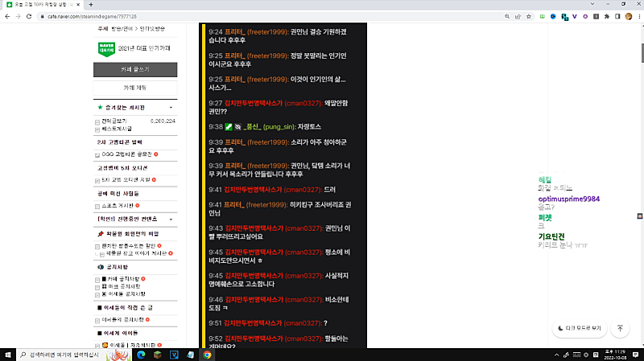
Task: Open the gray square extension icon
Action: (596, 16)
